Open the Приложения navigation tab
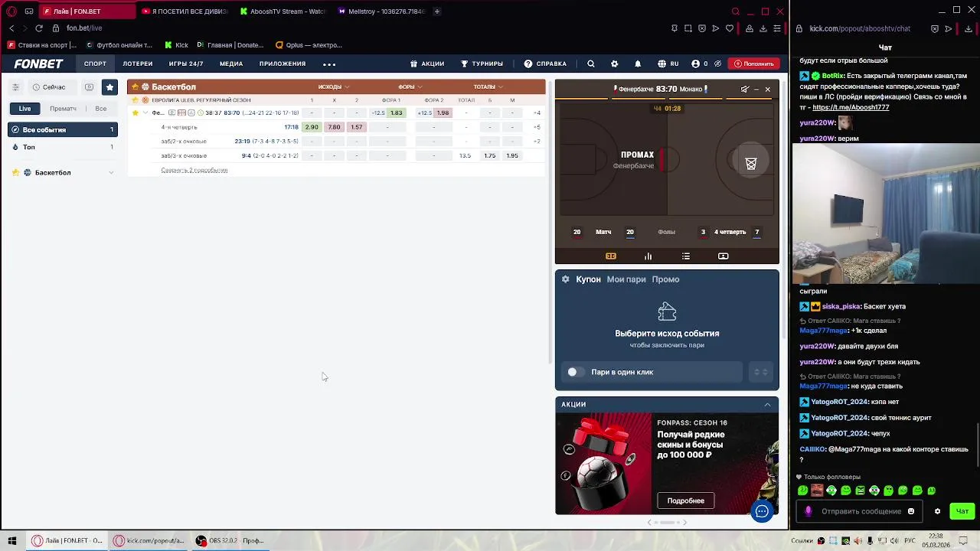The width and height of the screenshot is (980, 551). click(x=283, y=64)
